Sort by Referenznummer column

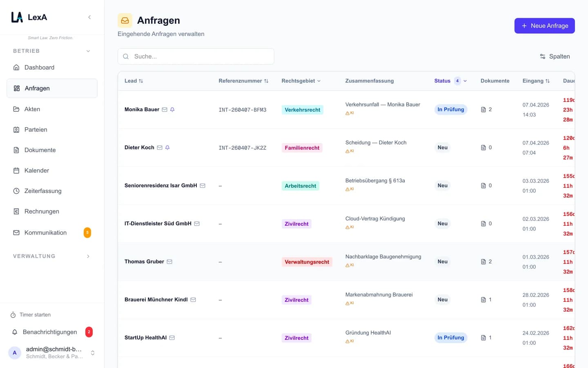click(243, 81)
